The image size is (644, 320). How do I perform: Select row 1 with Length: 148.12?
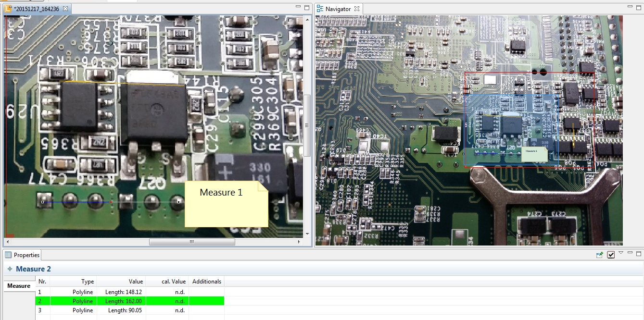pos(130,292)
